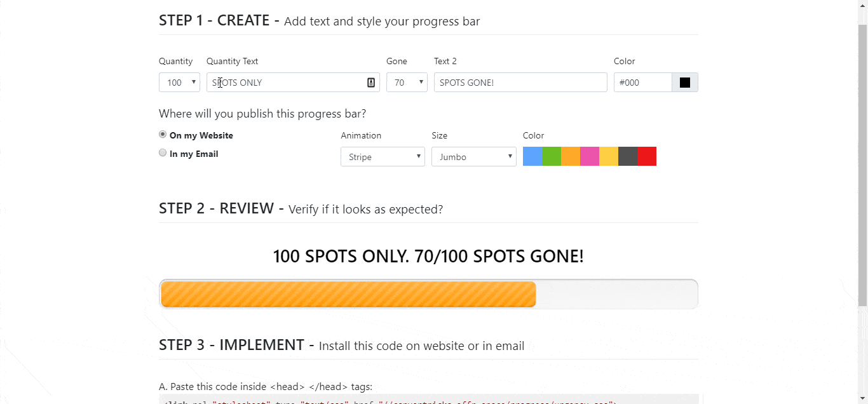Pick the blue color swatch
The image size is (868, 404).
coord(532,156)
